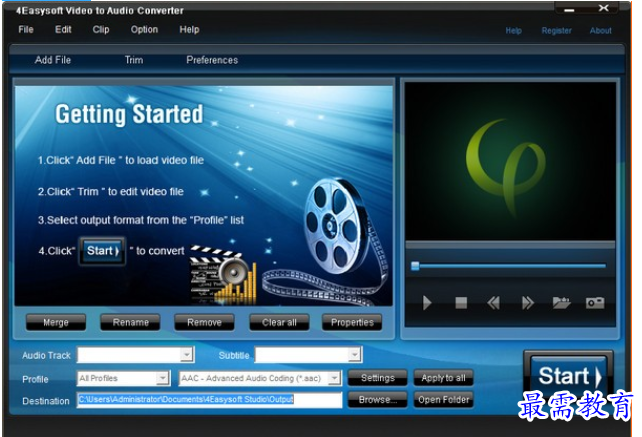
Task: Open Preferences from the toolbar
Action: (x=212, y=60)
